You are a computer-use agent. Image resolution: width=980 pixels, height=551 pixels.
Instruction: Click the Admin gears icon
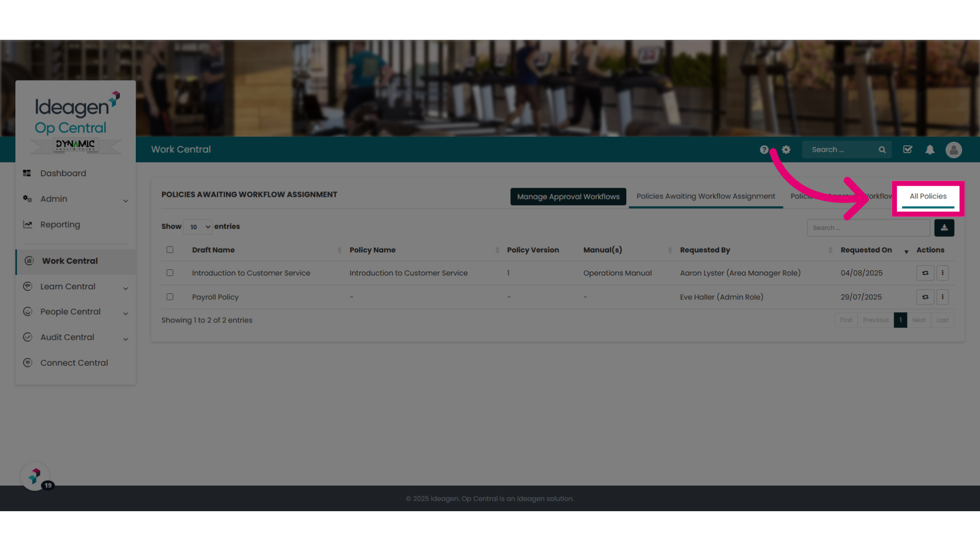pos(28,199)
